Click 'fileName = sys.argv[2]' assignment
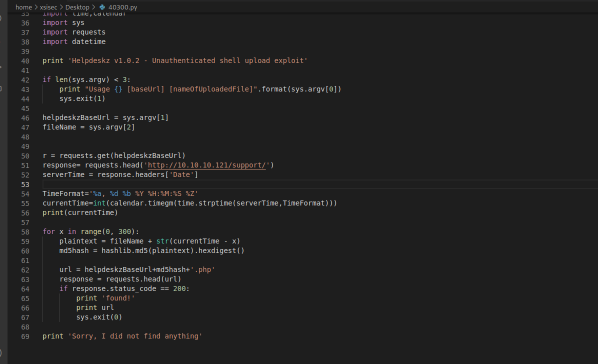This screenshot has height=364, width=598. pyautogui.click(x=88, y=127)
